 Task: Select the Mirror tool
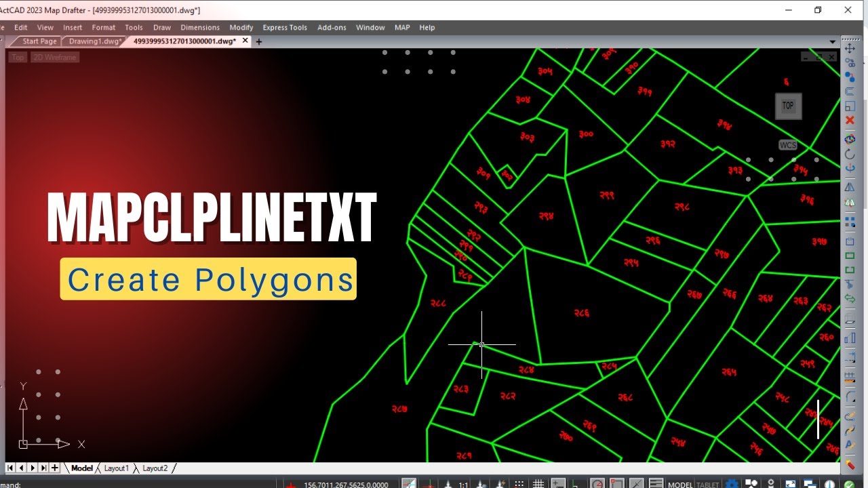click(x=850, y=187)
